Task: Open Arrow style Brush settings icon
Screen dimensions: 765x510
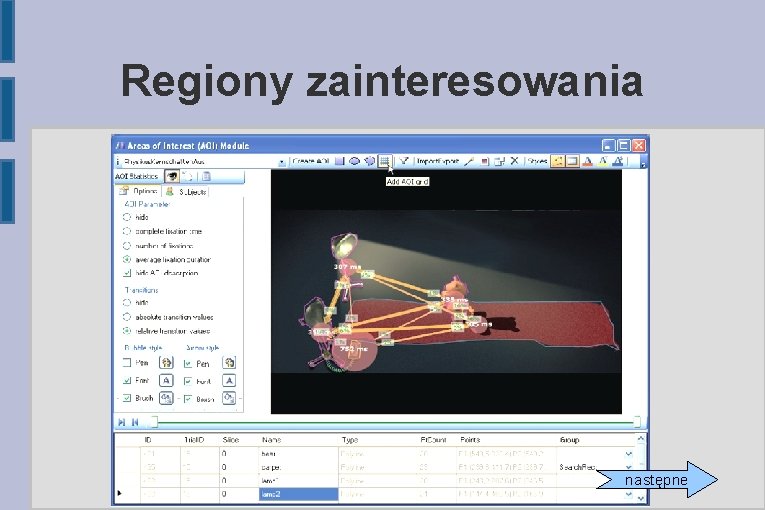Action: pos(229,398)
